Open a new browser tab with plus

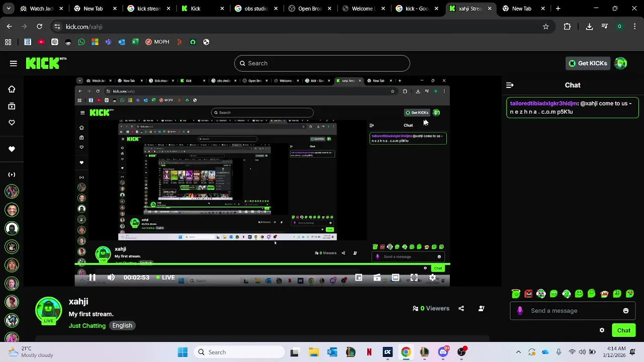(x=558, y=9)
